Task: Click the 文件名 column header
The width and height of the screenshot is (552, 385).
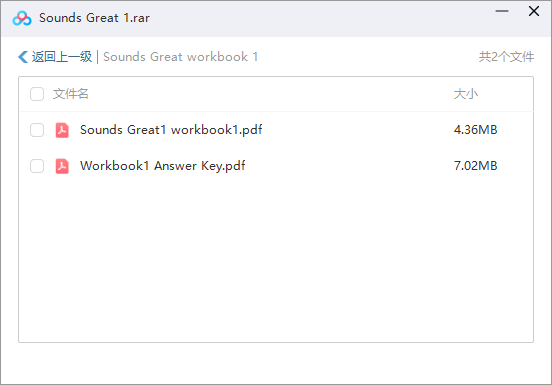Action: pyautogui.click(x=70, y=94)
